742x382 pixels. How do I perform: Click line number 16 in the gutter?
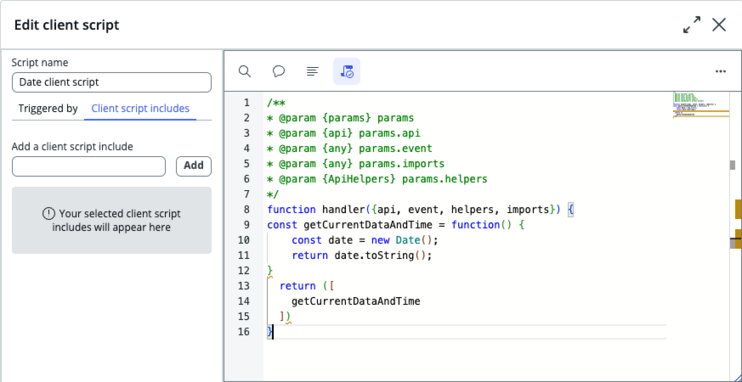coord(243,332)
